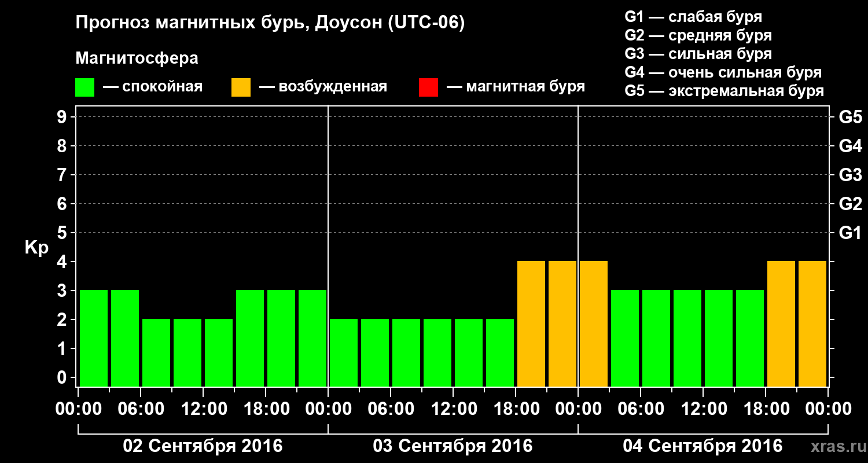Click 'G3 — сильная буря' legend line
This screenshot has height=463, width=868.
[x=698, y=54]
